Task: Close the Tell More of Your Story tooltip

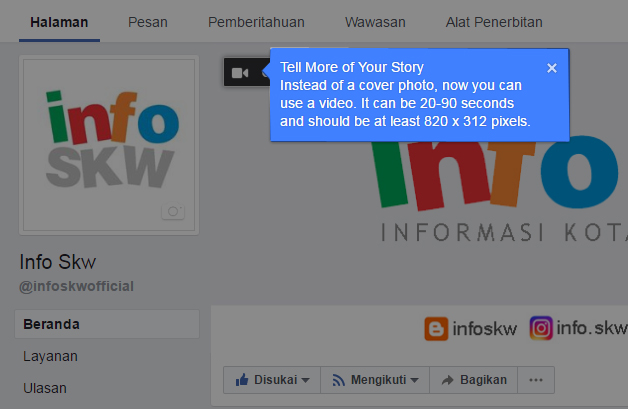Action: click(552, 68)
